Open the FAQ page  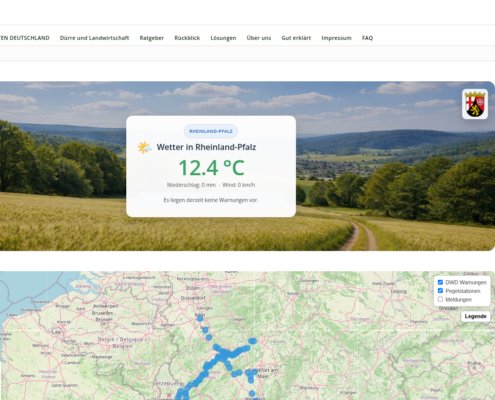367,38
